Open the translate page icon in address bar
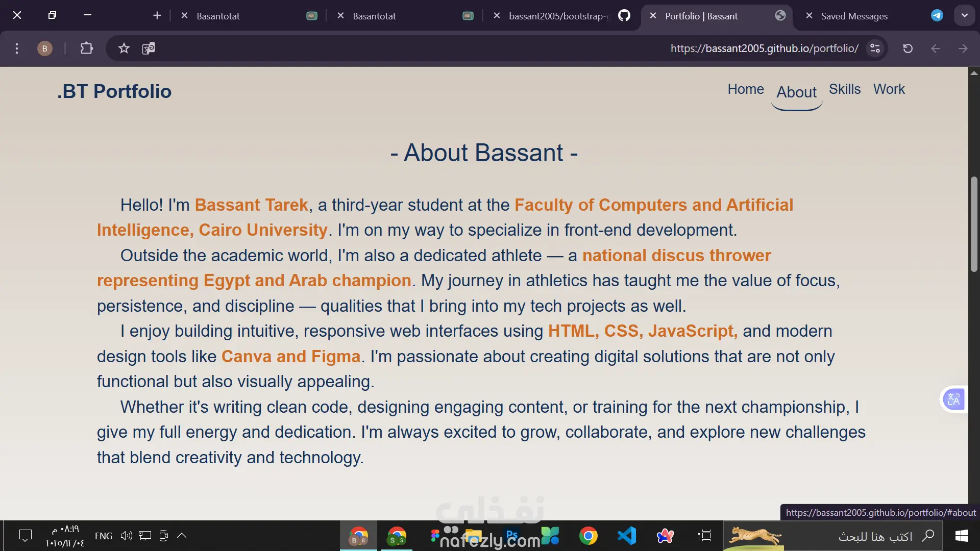The height and width of the screenshot is (551, 980). 149,48
